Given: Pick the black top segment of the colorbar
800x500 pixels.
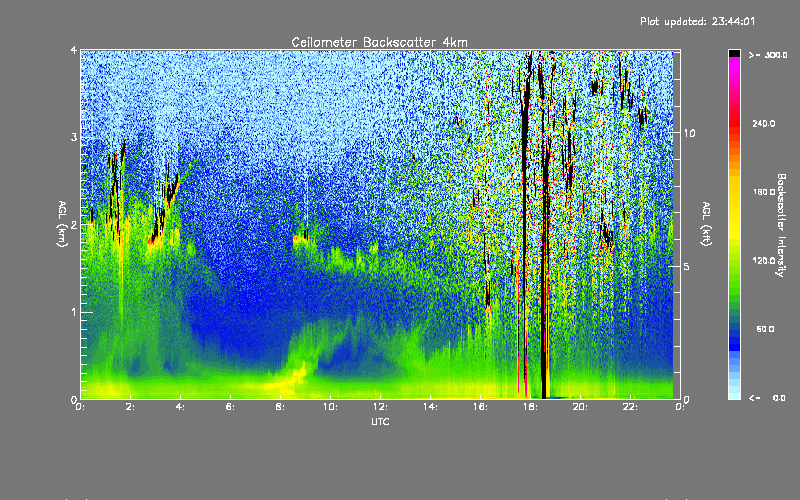Looking at the screenshot, I should [734, 53].
